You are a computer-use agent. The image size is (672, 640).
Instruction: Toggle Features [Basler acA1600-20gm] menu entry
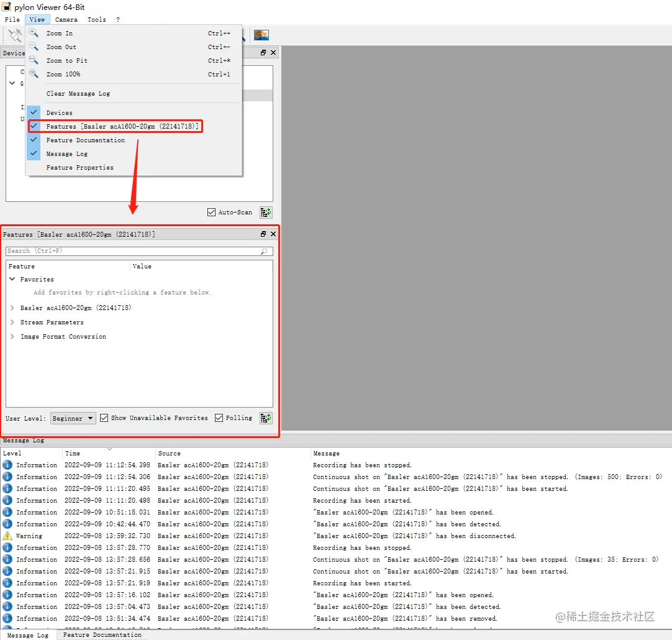(134, 127)
